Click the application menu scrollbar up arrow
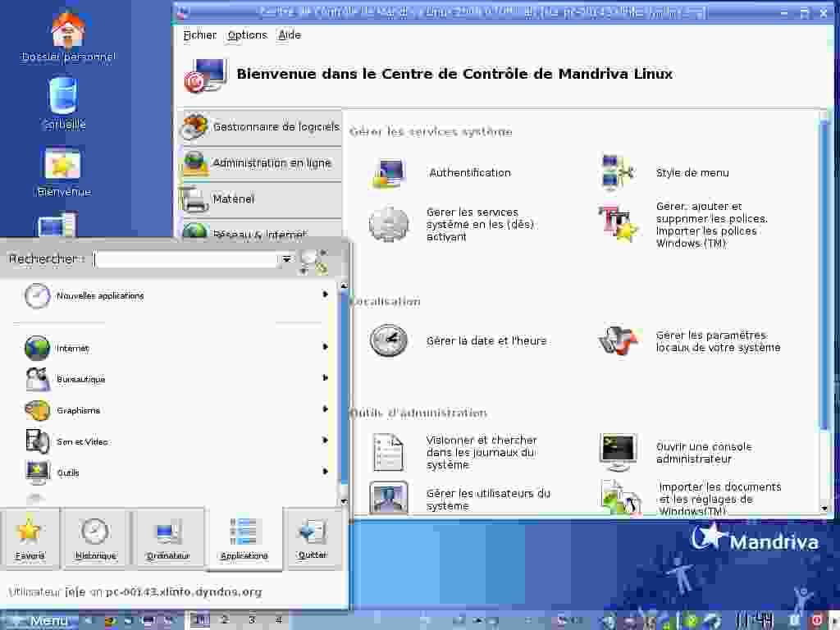Screen dimensions: 840x630 pyautogui.click(x=344, y=286)
